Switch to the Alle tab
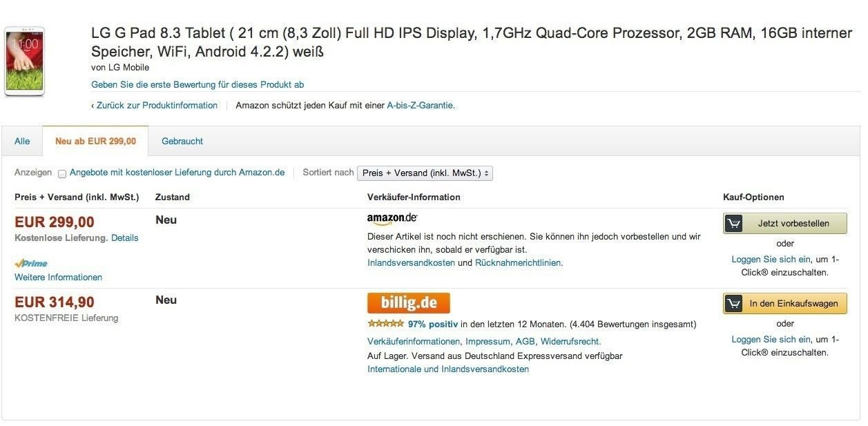 (x=22, y=142)
